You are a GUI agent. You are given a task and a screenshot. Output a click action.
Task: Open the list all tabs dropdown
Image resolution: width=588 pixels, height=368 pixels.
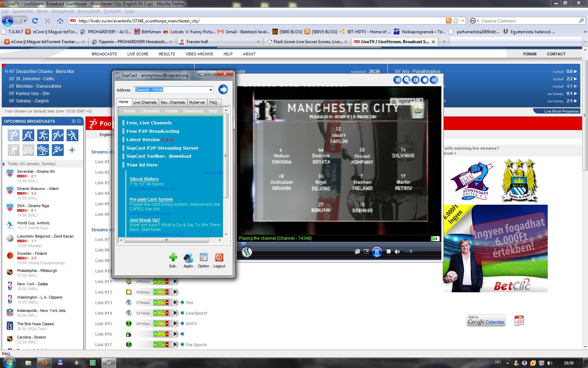584,42
